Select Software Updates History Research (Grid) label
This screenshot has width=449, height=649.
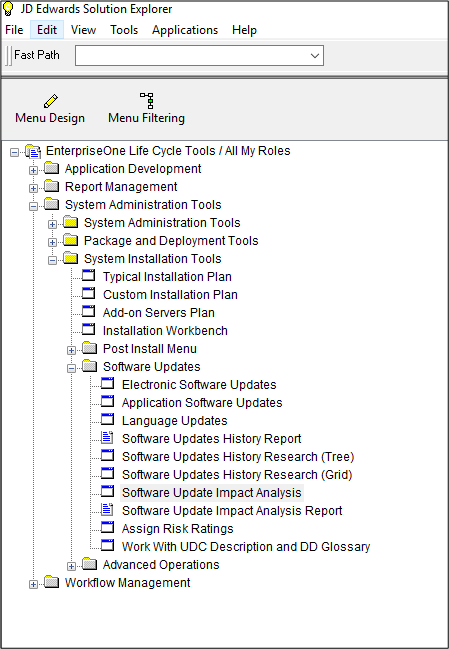click(x=237, y=475)
